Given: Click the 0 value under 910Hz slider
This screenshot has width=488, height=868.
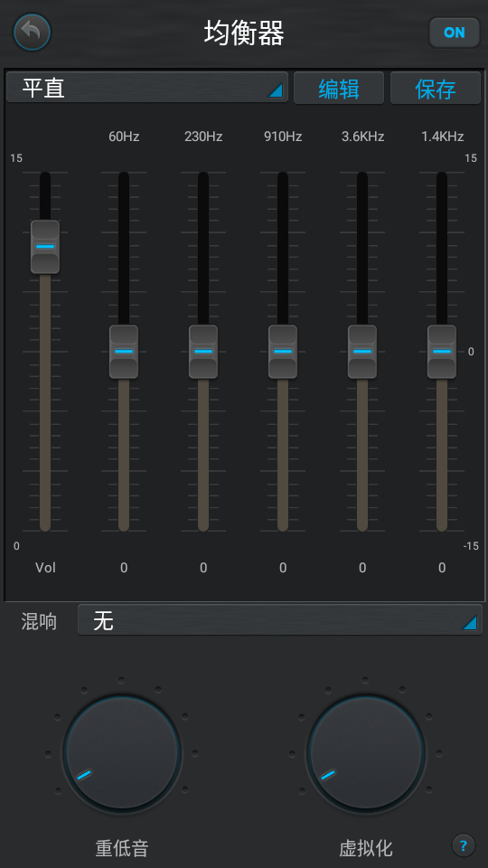Looking at the screenshot, I should coord(283,568).
